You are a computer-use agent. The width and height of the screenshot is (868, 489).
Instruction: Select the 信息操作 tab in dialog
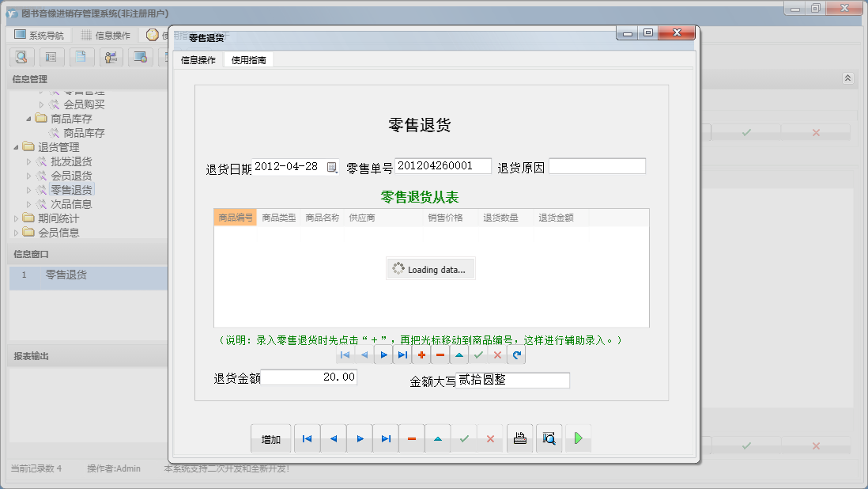click(198, 59)
